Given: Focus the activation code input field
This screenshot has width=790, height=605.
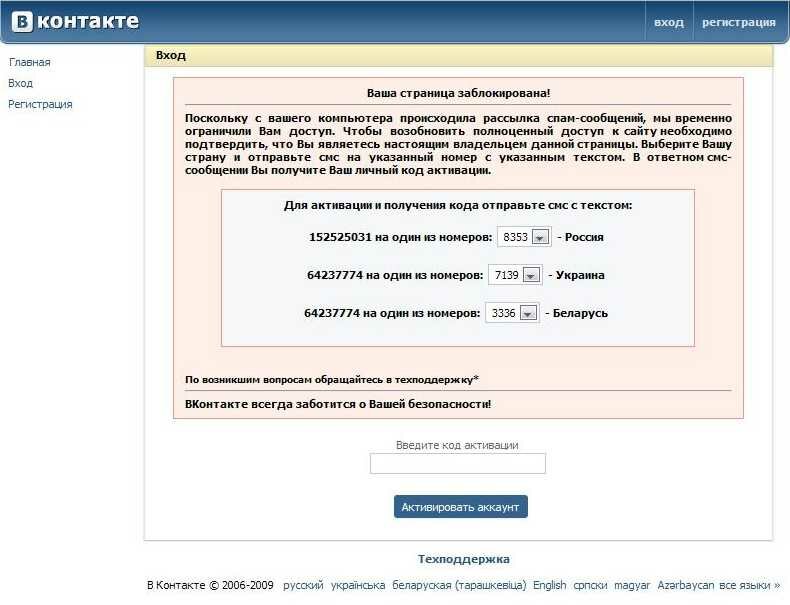Looking at the screenshot, I should pyautogui.click(x=457, y=463).
